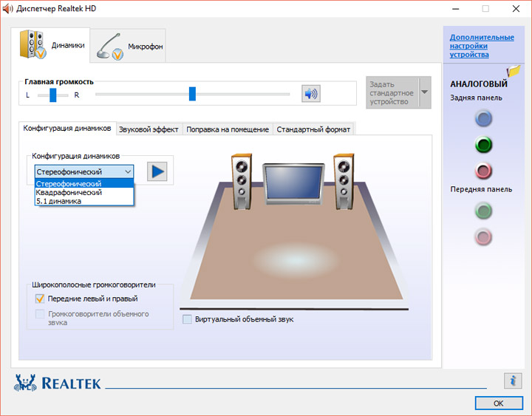
Task: Choose Квадрафонический from the dropdown list
Action: (84, 192)
